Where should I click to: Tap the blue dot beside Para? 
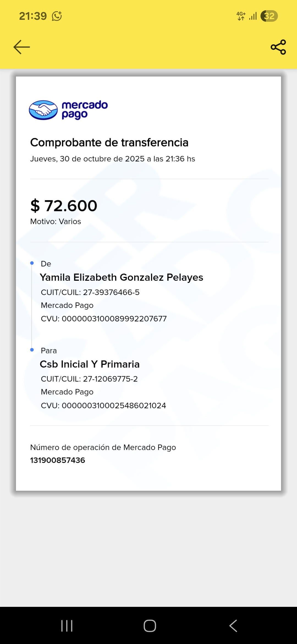click(32, 350)
